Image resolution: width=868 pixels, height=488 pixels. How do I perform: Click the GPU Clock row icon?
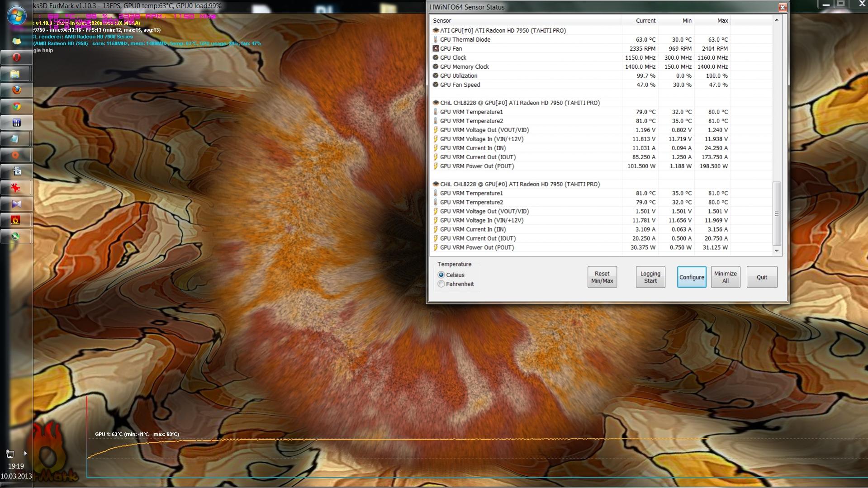[436, 57]
